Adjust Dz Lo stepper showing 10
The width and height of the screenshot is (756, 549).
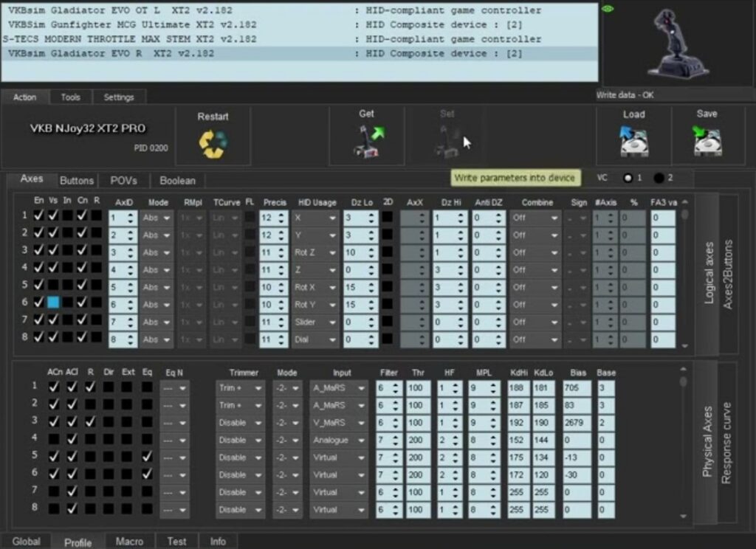coord(371,252)
